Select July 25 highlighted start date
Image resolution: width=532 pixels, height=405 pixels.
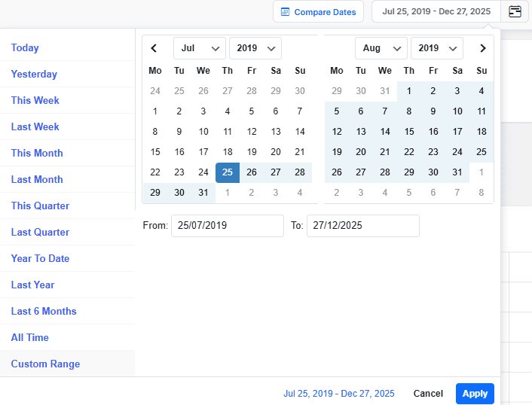point(228,172)
